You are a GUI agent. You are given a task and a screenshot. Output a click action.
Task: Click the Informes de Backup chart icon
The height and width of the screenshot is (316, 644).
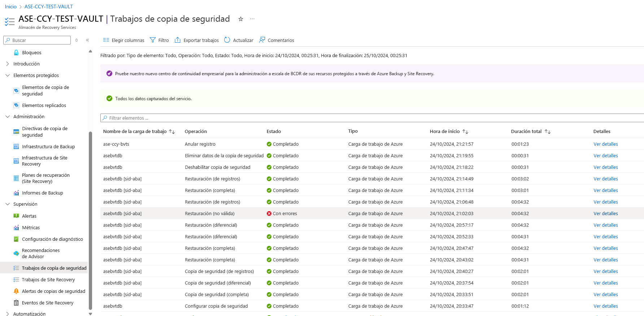16,193
